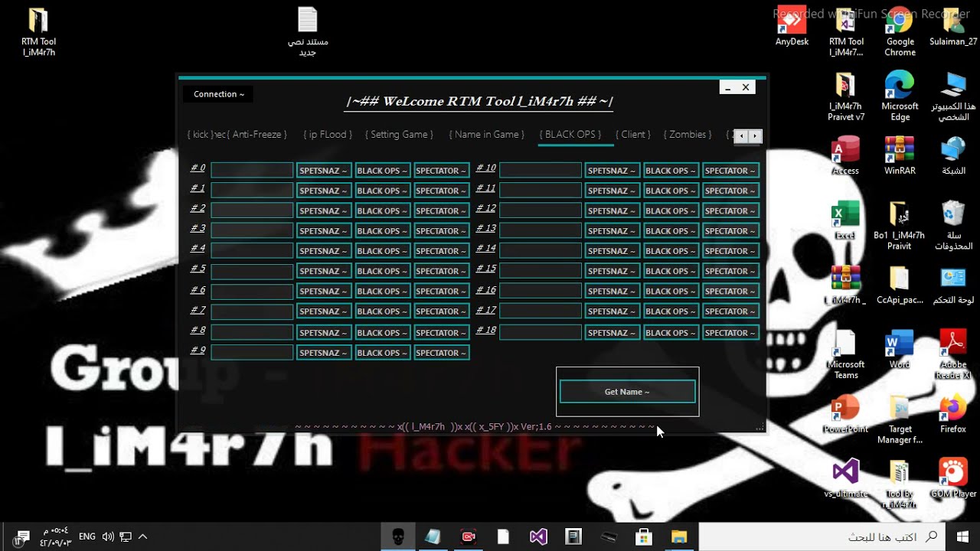Click SPETSNAZ ~ button for player # 16
Image resolution: width=980 pixels, height=551 pixels.
click(612, 291)
